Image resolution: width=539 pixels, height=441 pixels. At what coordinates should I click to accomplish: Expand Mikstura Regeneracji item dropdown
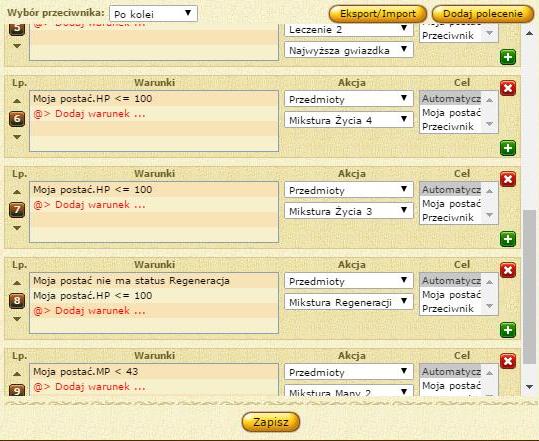point(349,302)
